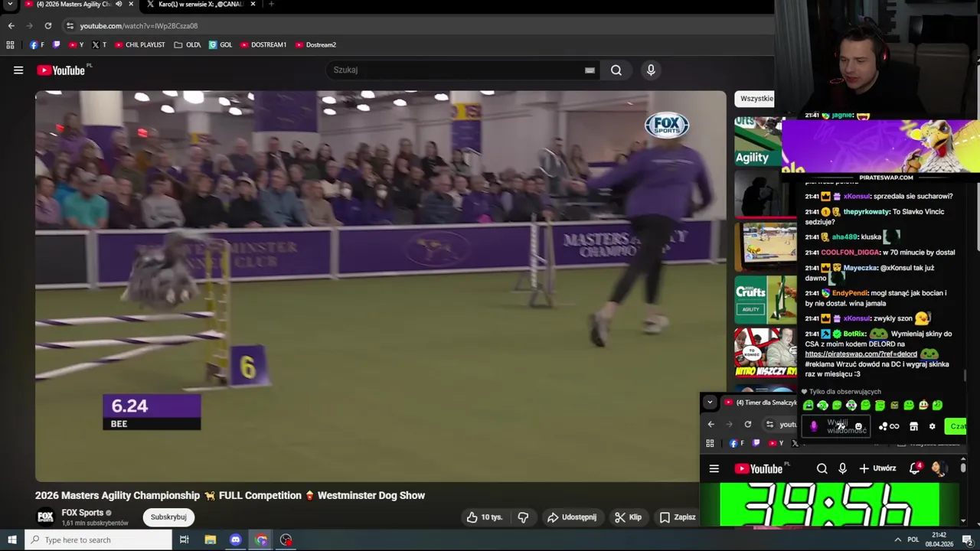This screenshot has height=551, width=980.
Task: Open the CHIL PLAYLIST bookmark
Action: pos(139,45)
